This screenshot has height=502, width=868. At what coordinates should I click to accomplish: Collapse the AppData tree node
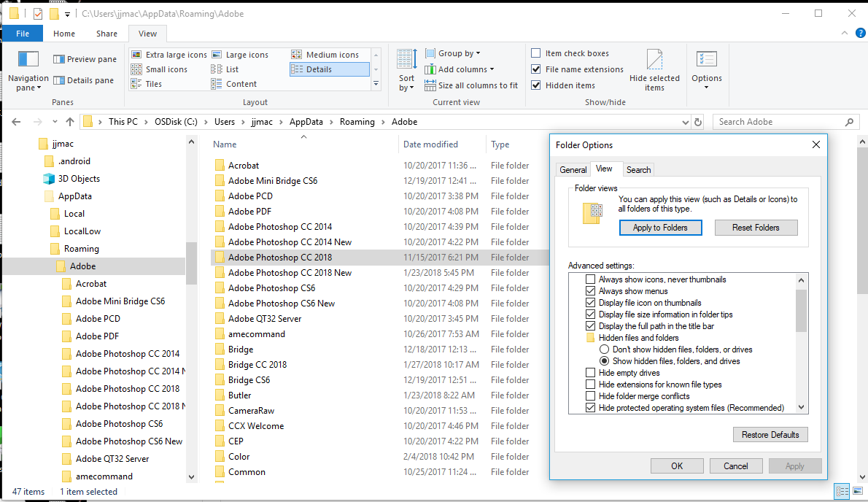click(33, 196)
